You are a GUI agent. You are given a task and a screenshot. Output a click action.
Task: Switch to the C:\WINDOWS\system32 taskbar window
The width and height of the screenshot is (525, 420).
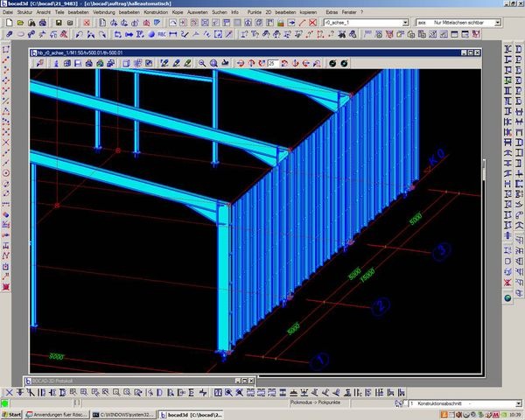pyautogui.click(x=124, y=414)
